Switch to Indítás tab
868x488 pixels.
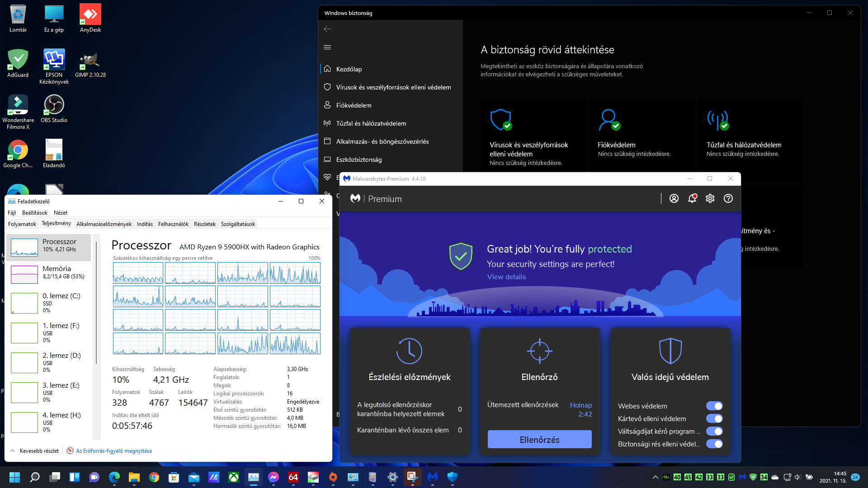pos(145,224)
